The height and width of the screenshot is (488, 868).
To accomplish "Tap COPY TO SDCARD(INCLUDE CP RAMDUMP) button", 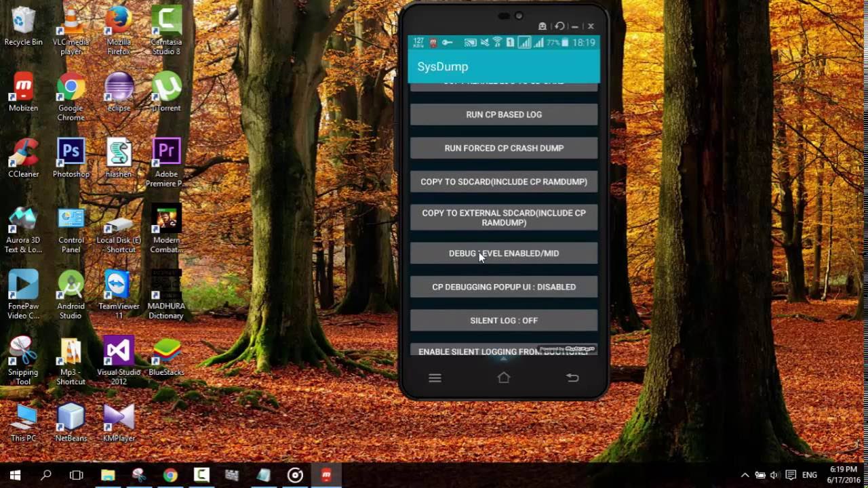I will 504,182.
